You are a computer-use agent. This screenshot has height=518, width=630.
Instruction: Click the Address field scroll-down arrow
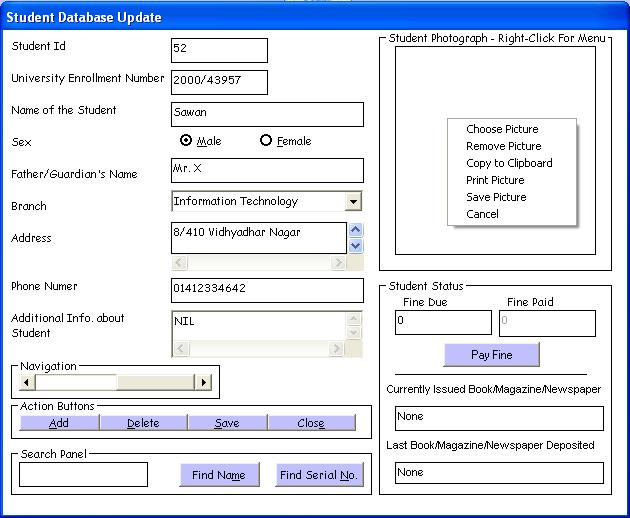(355, 245)
